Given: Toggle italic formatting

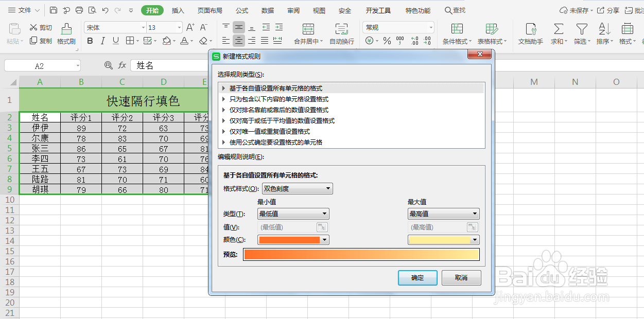Looking at the screenshot, I should pos(102,40).
